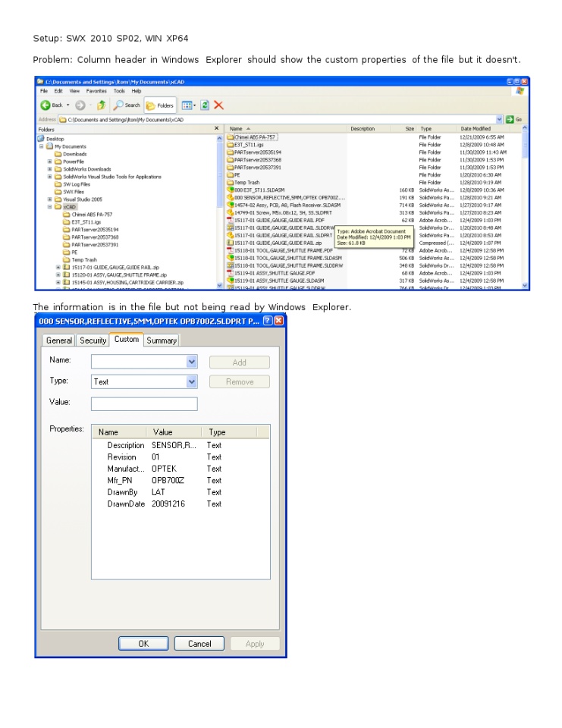The width and height of the screenshot is (562, 728).
Task: Click the Description column header
Action: coord(369,129)
